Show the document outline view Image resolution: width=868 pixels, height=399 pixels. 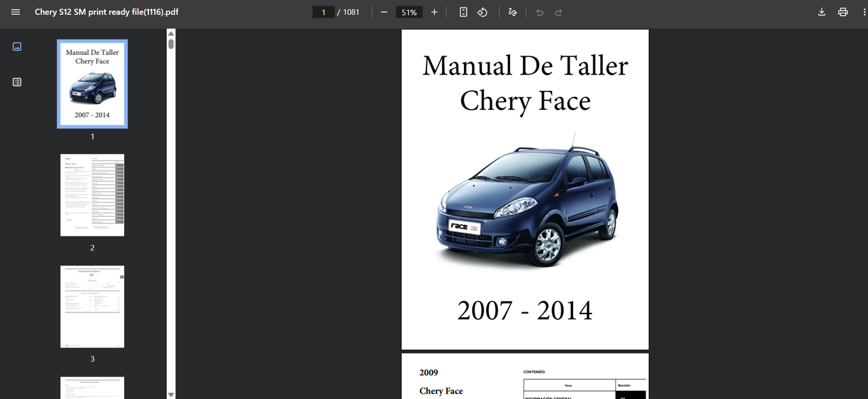pyautogui.click(x=17, y=82)
